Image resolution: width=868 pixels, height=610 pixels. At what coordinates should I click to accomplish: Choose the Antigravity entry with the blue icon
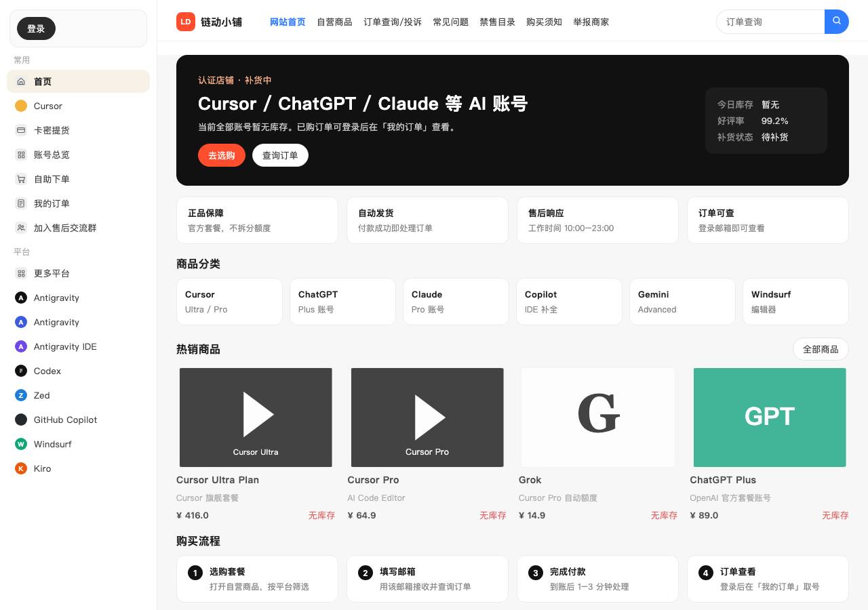[x=21, y=322]
